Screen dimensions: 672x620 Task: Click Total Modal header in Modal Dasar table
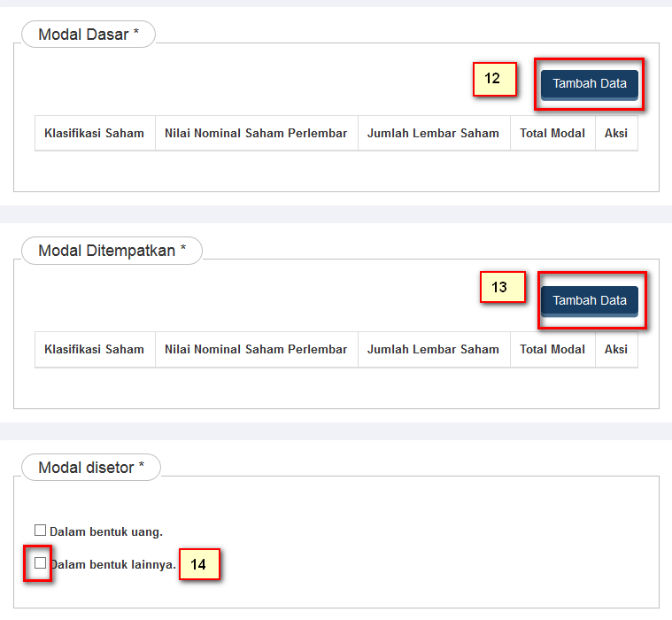pos(552,134)
